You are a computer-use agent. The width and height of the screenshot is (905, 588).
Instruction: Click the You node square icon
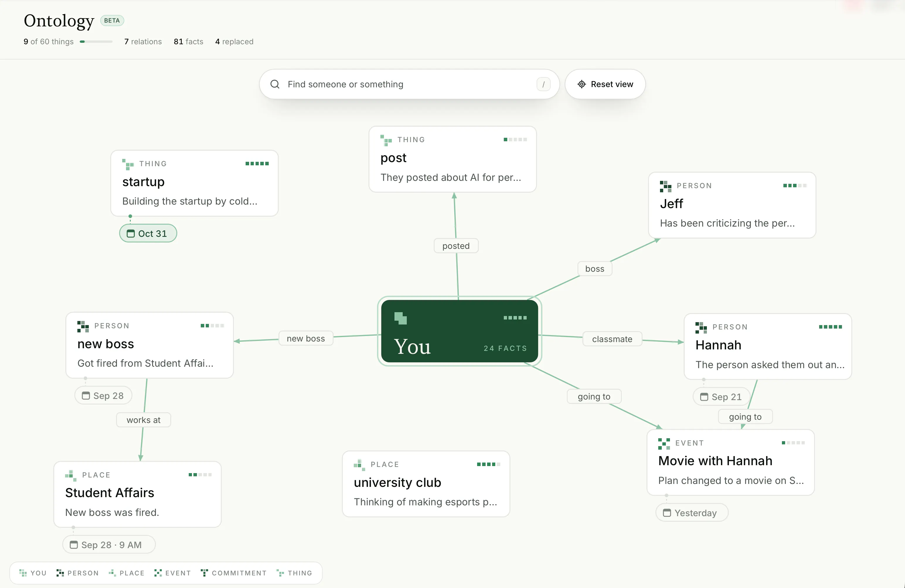pyautogui.click(x=400, y=318)
